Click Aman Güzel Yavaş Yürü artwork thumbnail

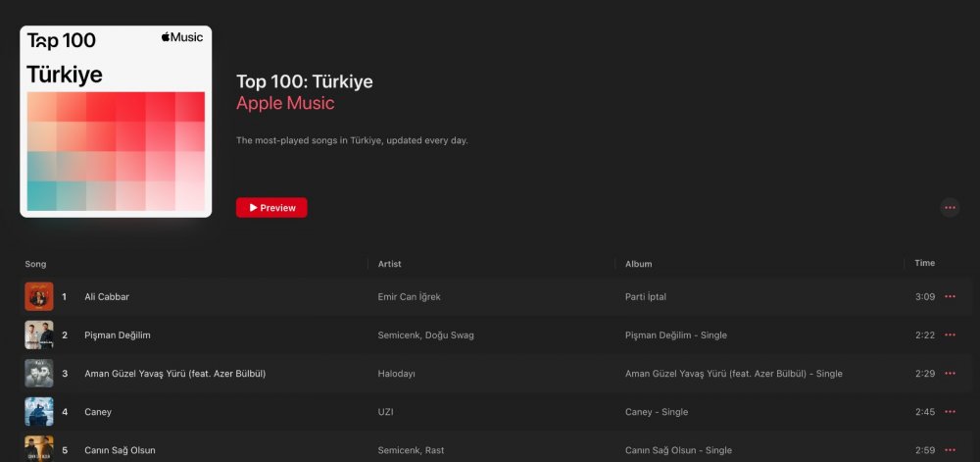[39, 374]
